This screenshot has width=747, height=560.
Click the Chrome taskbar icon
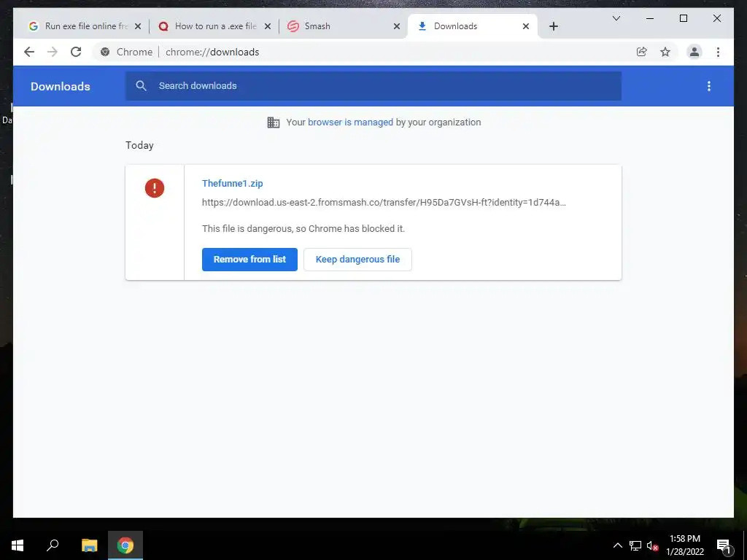(125, 545)
